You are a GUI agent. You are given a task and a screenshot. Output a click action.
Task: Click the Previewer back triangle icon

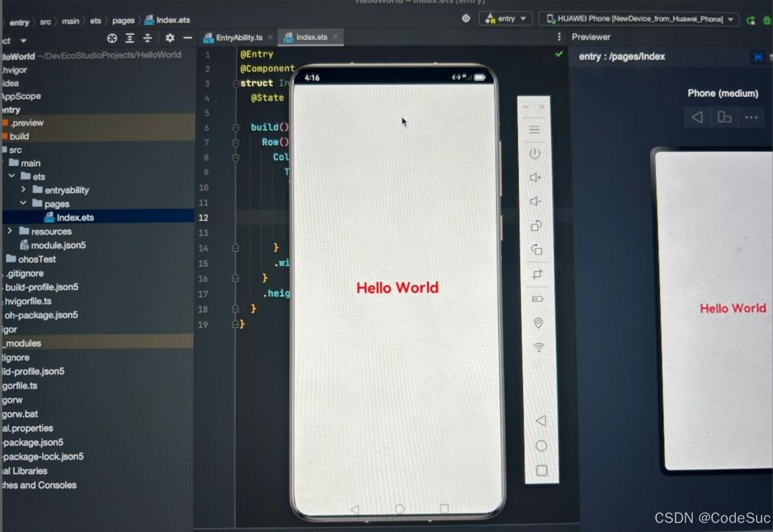point(697,117)
